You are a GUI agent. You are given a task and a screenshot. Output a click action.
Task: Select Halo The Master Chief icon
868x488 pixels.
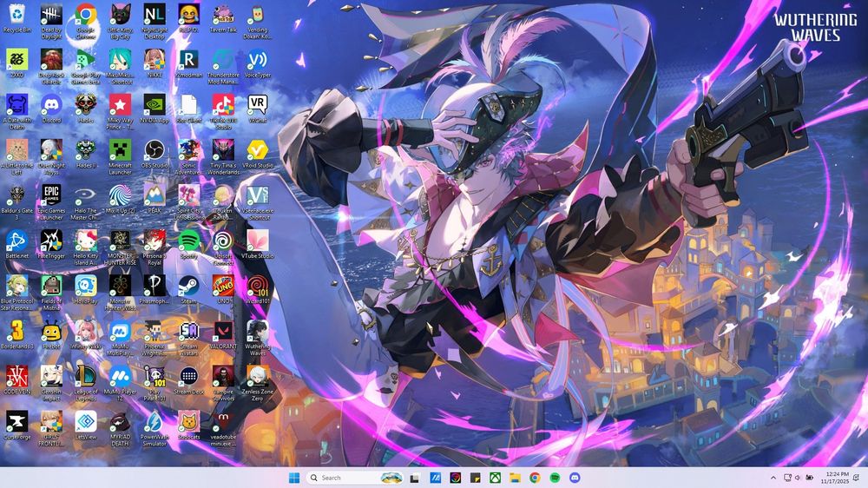click(x=86, y=202)
